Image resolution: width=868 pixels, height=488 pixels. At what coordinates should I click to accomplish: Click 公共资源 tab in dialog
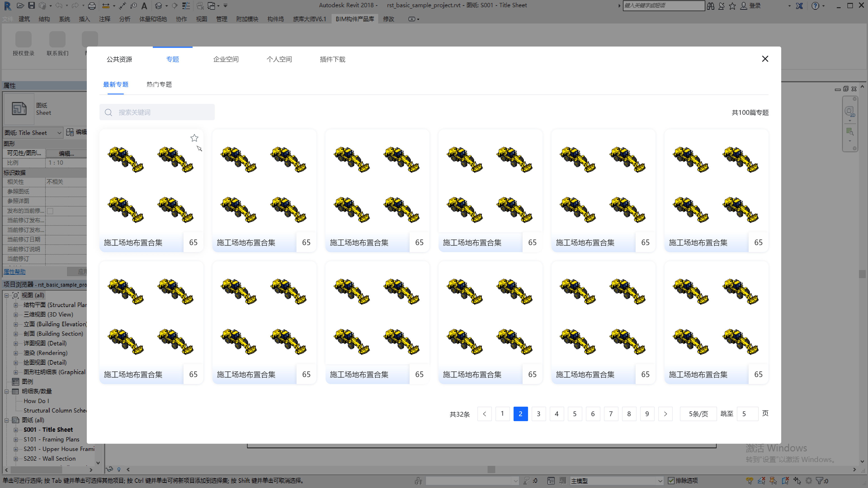(x=119, y=59)
